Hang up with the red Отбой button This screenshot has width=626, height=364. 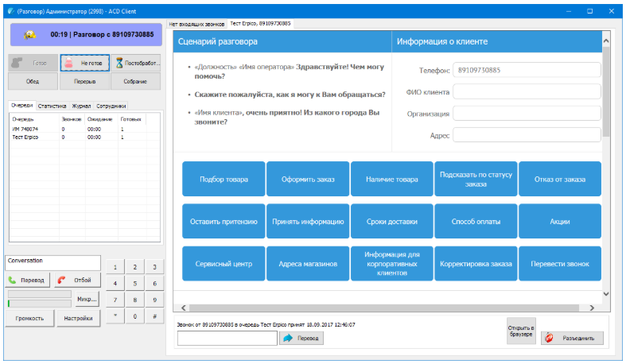tap(78, 280)
